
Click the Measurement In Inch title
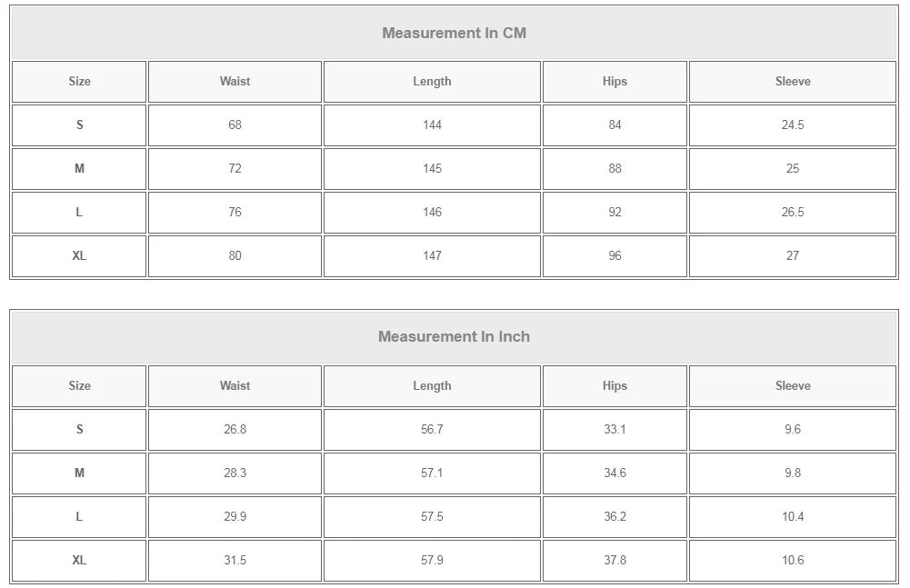tap(454, 336)
